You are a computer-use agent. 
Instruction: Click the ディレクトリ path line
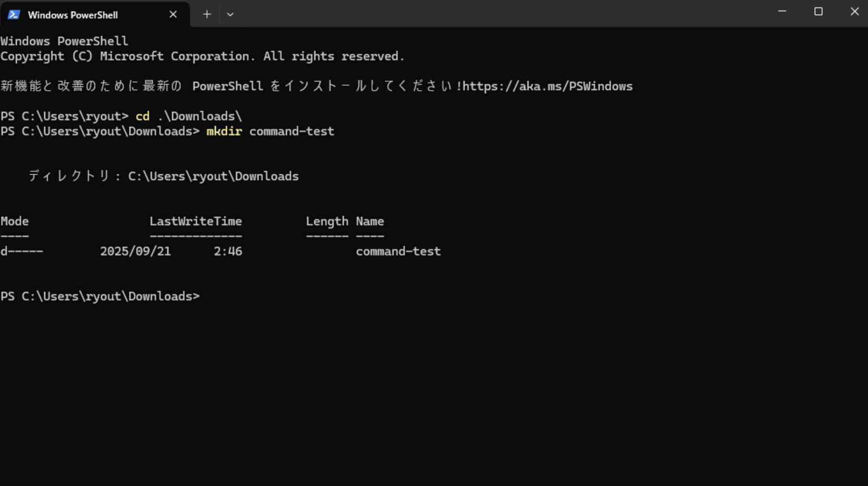pos(163,176)
